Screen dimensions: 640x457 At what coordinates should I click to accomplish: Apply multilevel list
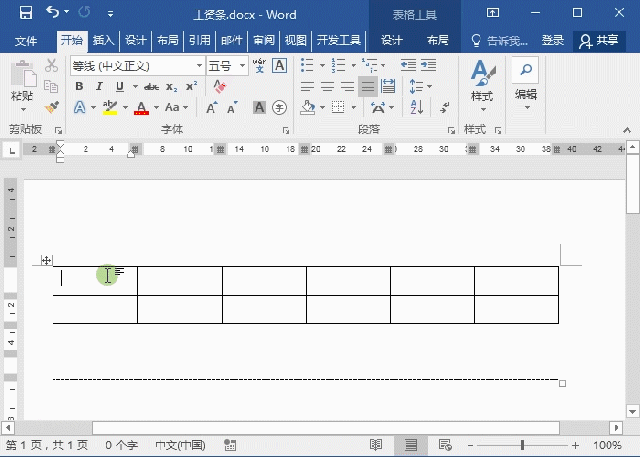point(370,65)
